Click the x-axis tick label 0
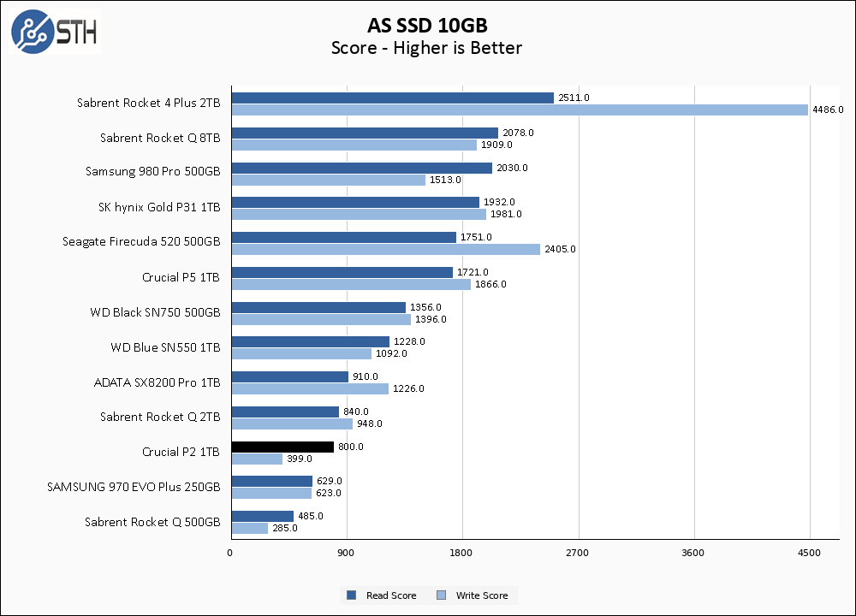Image resolution: width=856 pixels, height=616 pixels. pos(229,553)
